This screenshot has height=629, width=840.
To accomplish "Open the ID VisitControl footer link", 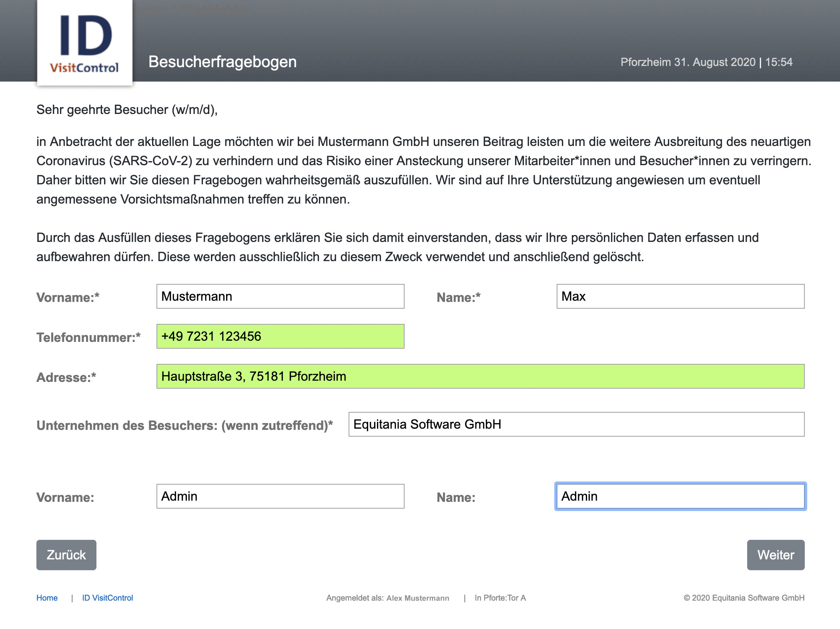I will [x=107, y=598].
